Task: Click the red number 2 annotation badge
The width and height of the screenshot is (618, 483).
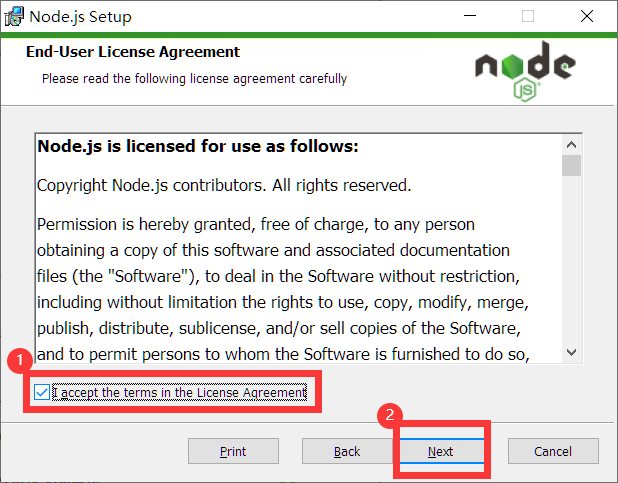Action: (x=390, y=415)
